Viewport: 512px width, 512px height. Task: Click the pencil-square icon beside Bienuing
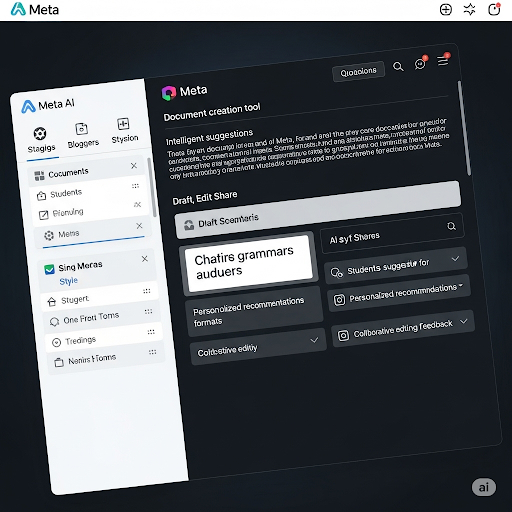(43, 215)
